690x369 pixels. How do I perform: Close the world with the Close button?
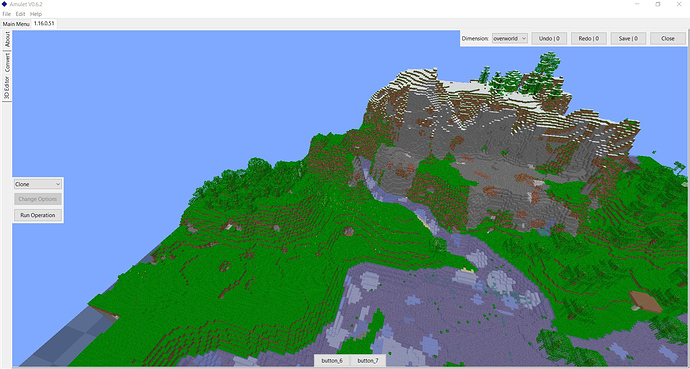click(x=668, y=38)
